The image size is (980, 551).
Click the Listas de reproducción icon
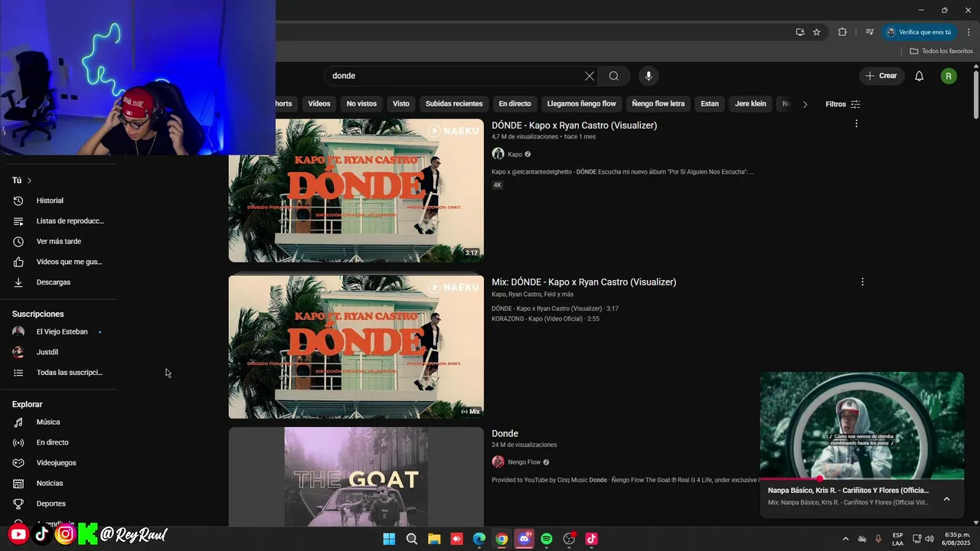click(18, 221)
